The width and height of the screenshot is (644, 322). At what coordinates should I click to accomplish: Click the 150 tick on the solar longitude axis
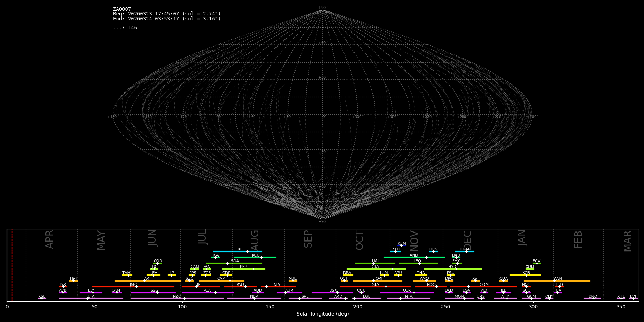coord(270,307)
